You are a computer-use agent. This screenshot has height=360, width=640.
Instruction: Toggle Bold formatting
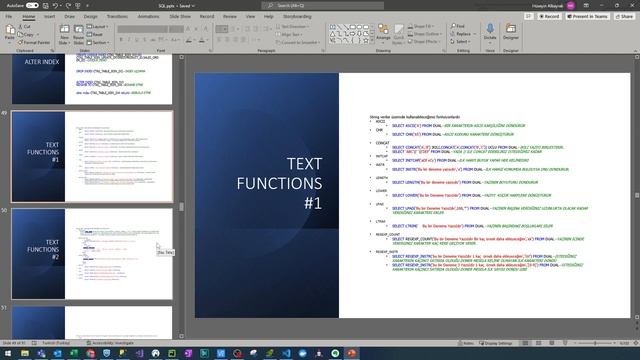coord(121,40)
